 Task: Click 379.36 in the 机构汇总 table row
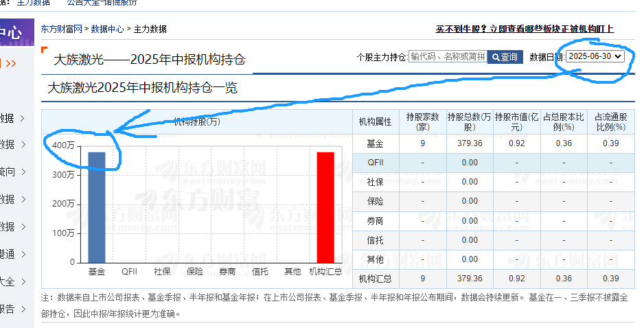470,279
